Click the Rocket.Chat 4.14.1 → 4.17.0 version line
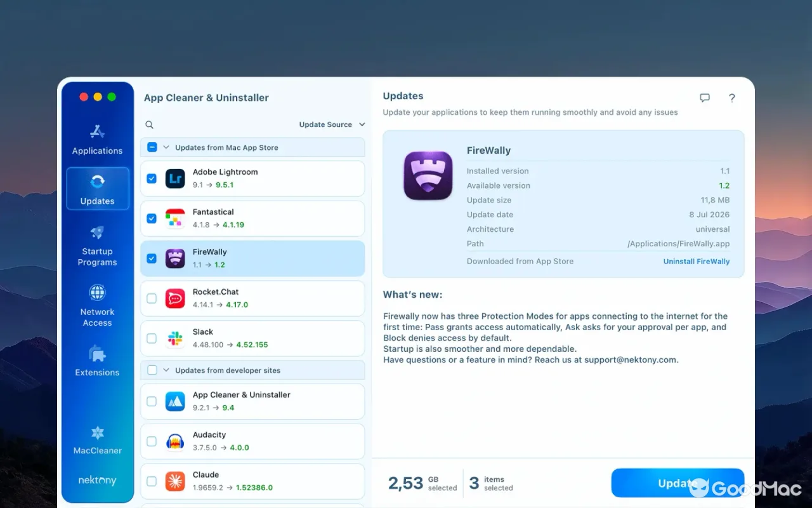This screenshot has width=812, height=508. click(220, 305)
